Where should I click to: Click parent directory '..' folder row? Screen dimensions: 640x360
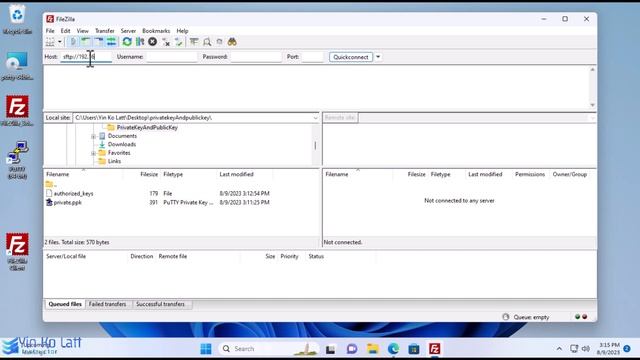click(x=51, y=184)
